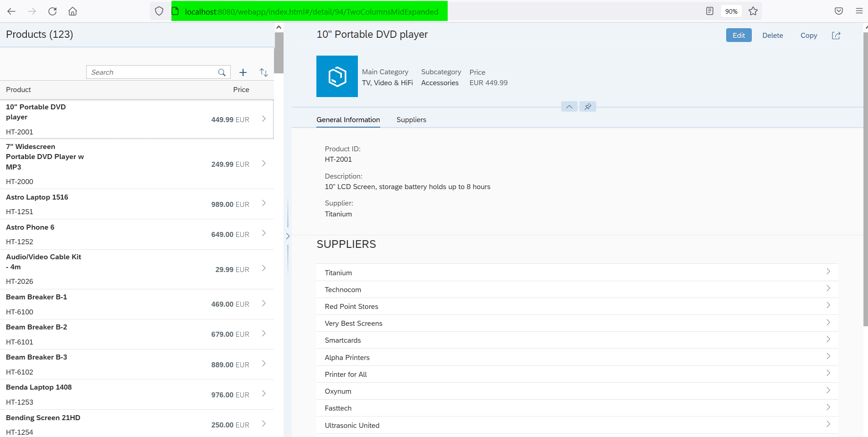Open Beam Breaker B-2 row chevron
This screenshot has width=868, height=437.
(x=263, y=334)
